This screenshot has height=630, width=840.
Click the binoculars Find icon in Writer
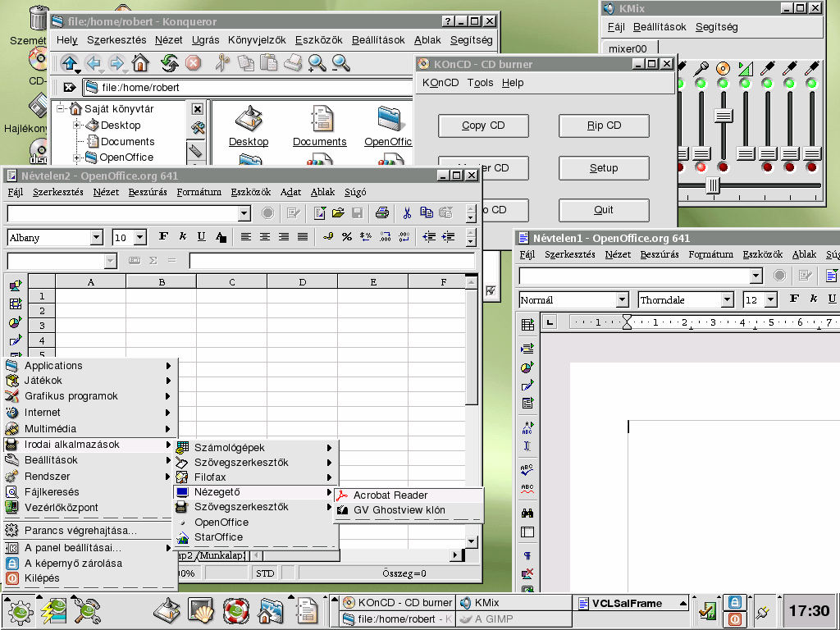coord(527,513)
